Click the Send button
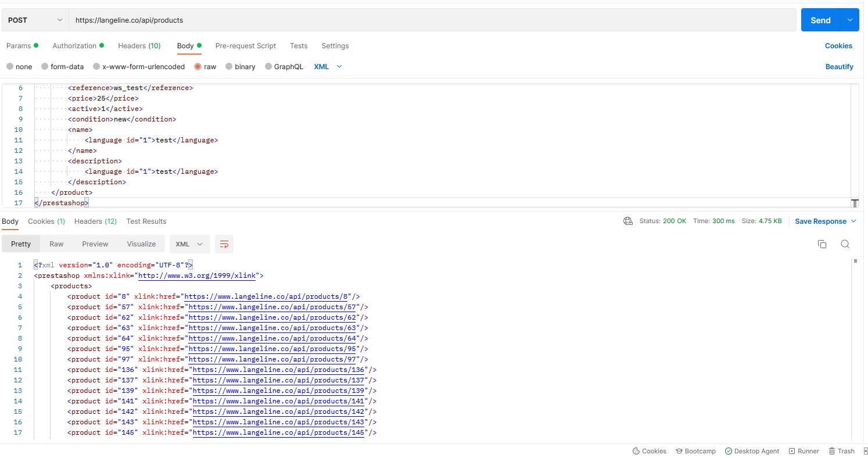 tap(820, 19)
